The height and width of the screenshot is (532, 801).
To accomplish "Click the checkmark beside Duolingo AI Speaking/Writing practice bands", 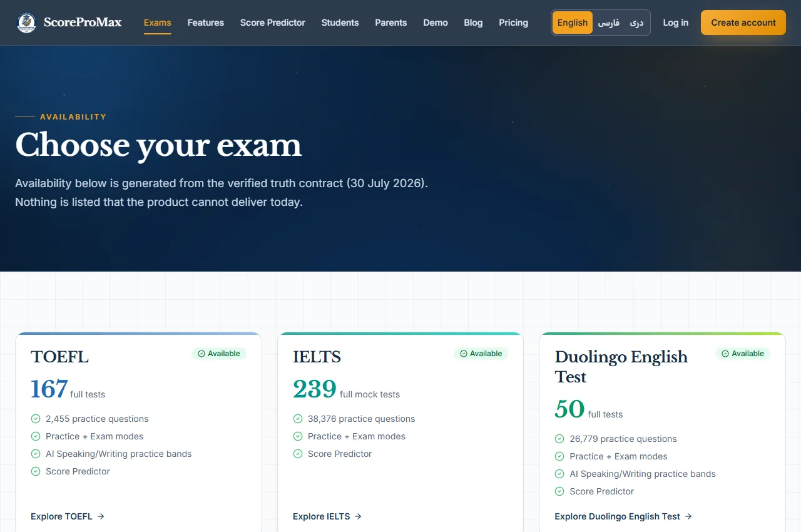I will [x=559, y=474].
